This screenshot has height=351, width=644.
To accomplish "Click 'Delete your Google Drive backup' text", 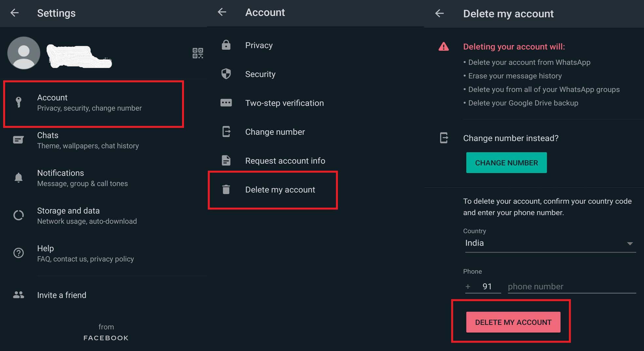I will click(523, 103).
